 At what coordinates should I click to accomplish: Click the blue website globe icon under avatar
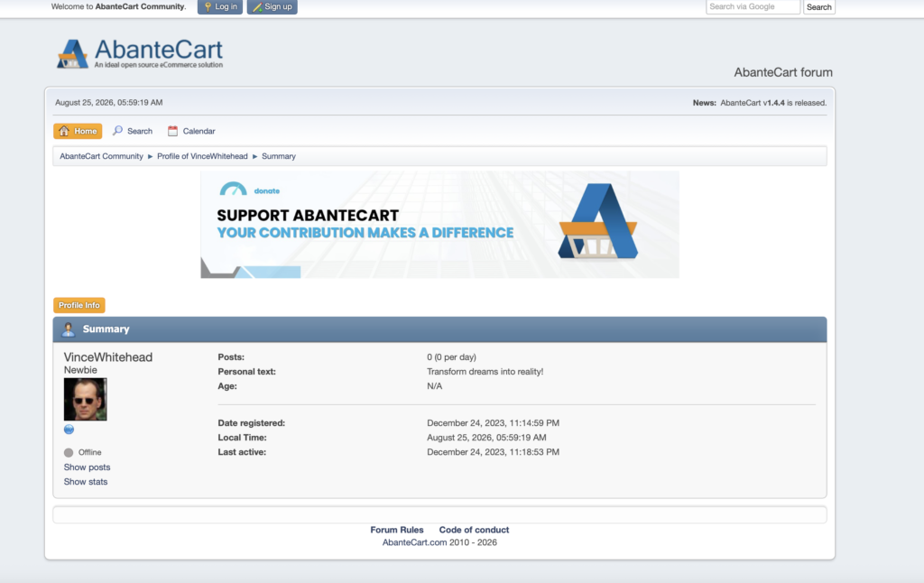click(69, 430)
